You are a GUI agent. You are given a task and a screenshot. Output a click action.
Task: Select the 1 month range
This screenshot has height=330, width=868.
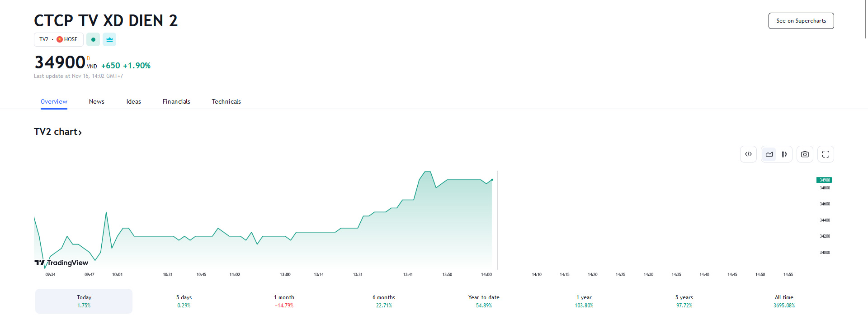284,301
